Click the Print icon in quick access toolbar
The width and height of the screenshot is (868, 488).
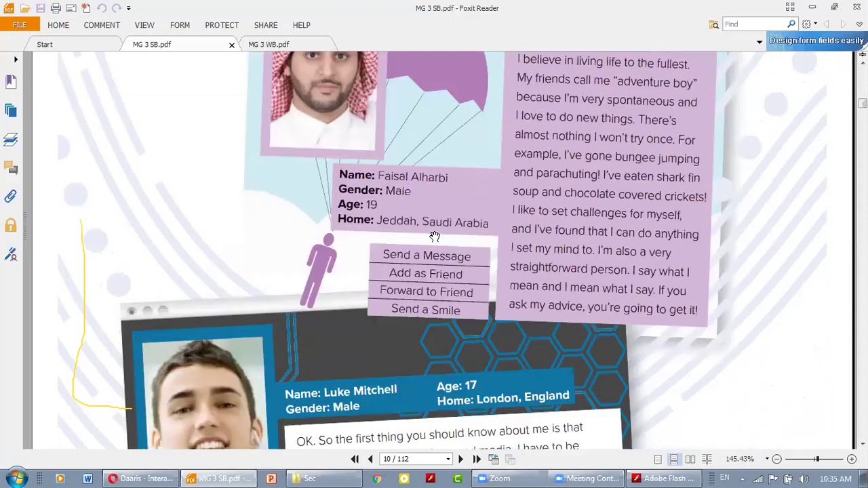[x=56, y=8]
